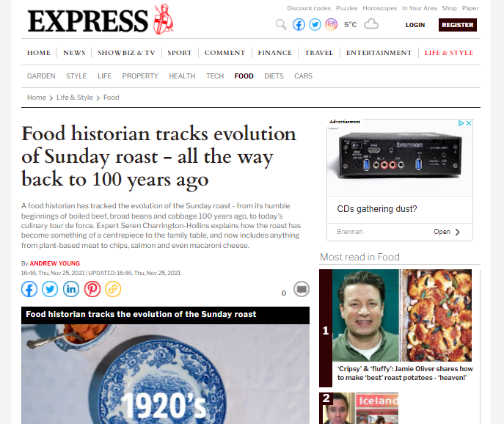Go to the NEWS section
The image size is (504, 424).
[x=74, y=53]
